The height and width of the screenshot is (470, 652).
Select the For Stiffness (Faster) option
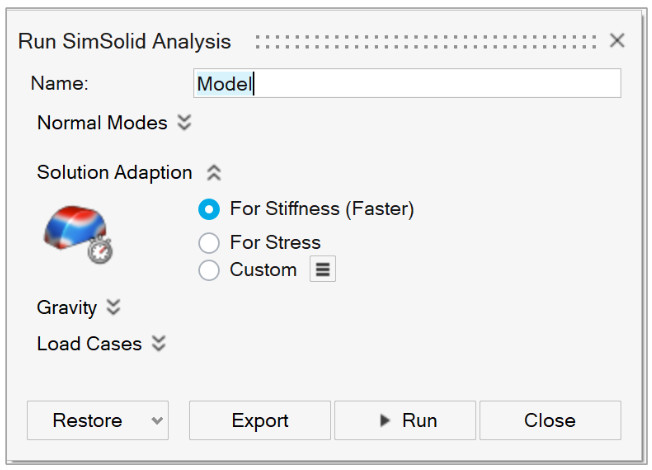209,209
